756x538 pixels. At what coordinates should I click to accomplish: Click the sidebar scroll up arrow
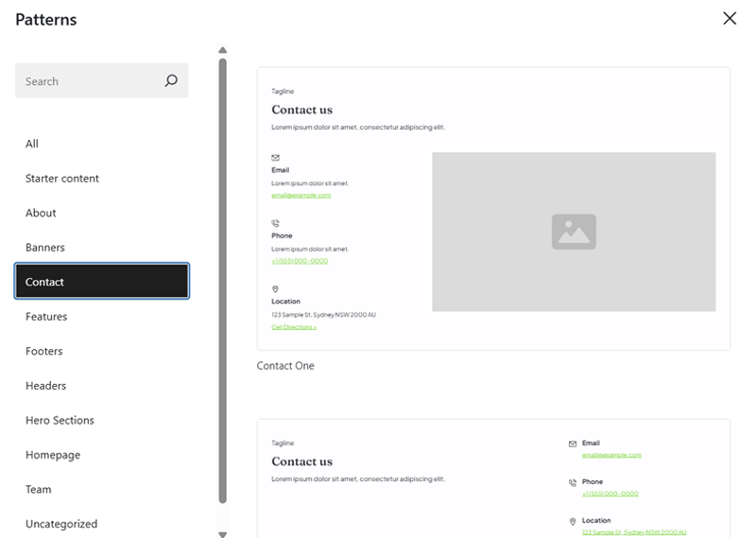222,50
